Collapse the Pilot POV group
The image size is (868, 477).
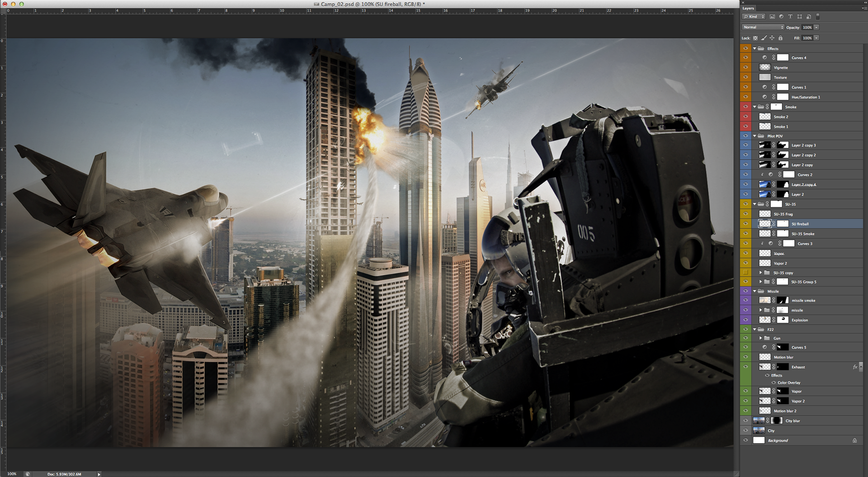coord(755,136)
